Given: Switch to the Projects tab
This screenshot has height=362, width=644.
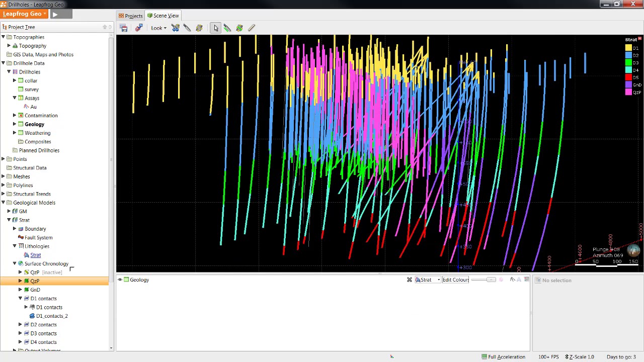Looking at the screenshot, I should tap(130, 16).
